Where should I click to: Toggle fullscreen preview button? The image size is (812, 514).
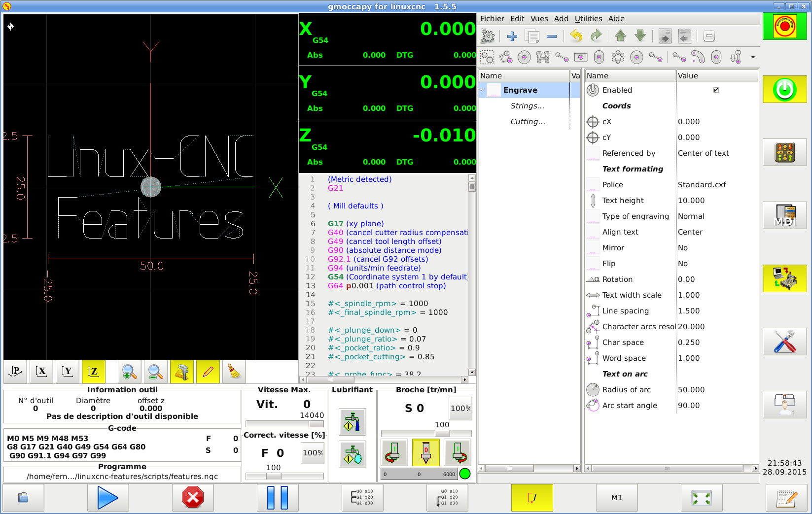[702, 498]
